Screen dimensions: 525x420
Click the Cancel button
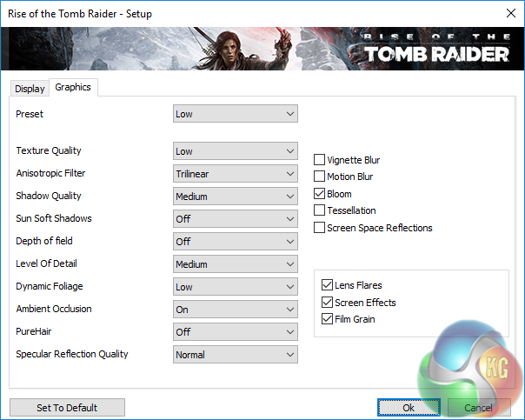(x=479, y=408)
